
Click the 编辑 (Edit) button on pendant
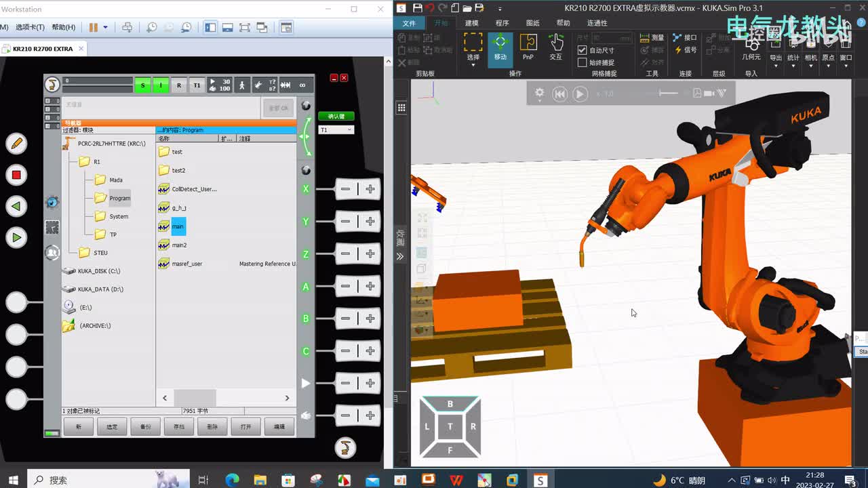[279, 426]
